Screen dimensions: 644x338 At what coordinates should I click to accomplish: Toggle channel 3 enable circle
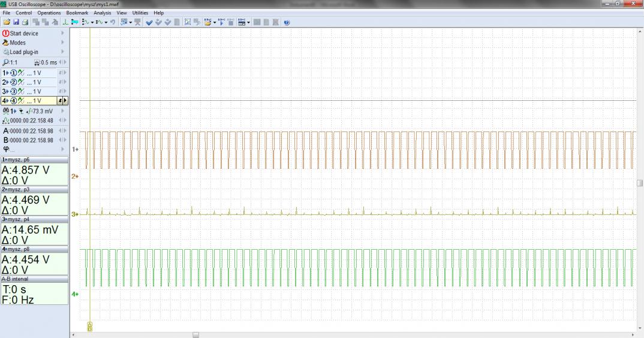[13, 91]
